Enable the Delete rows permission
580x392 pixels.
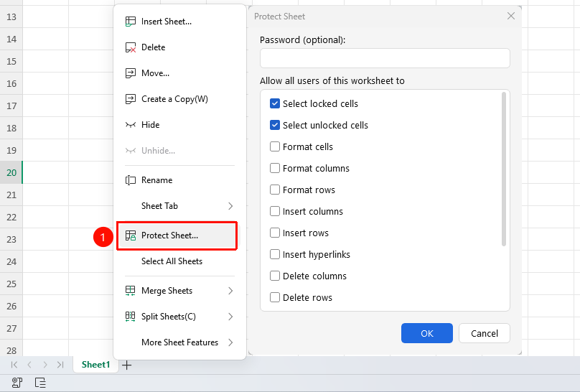(275, 297)
